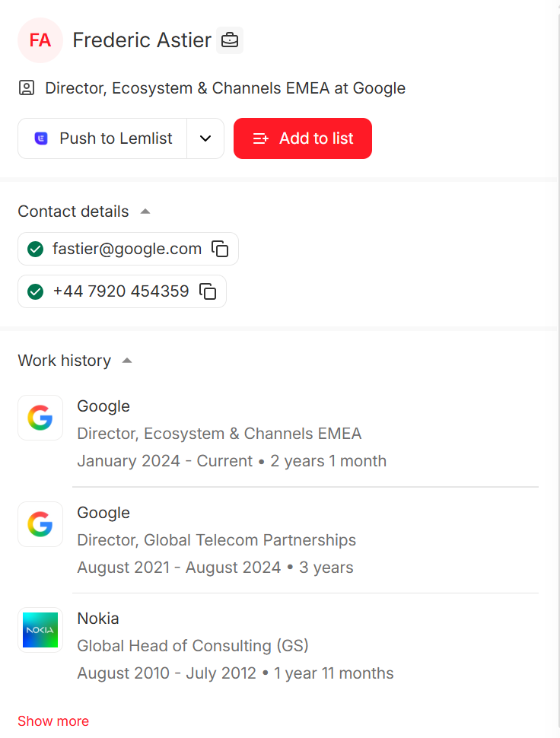
Task: Click the briefcase icon beside Frederic Astier
Action: point(230,40)
